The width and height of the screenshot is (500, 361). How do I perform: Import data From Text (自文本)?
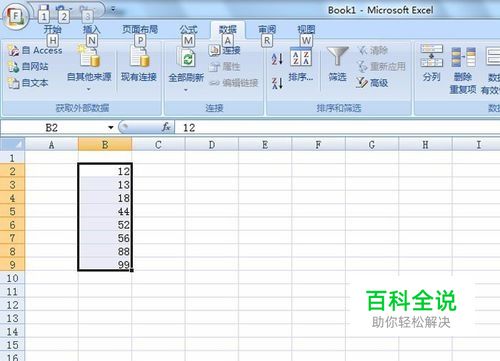(x=28, y=82)
